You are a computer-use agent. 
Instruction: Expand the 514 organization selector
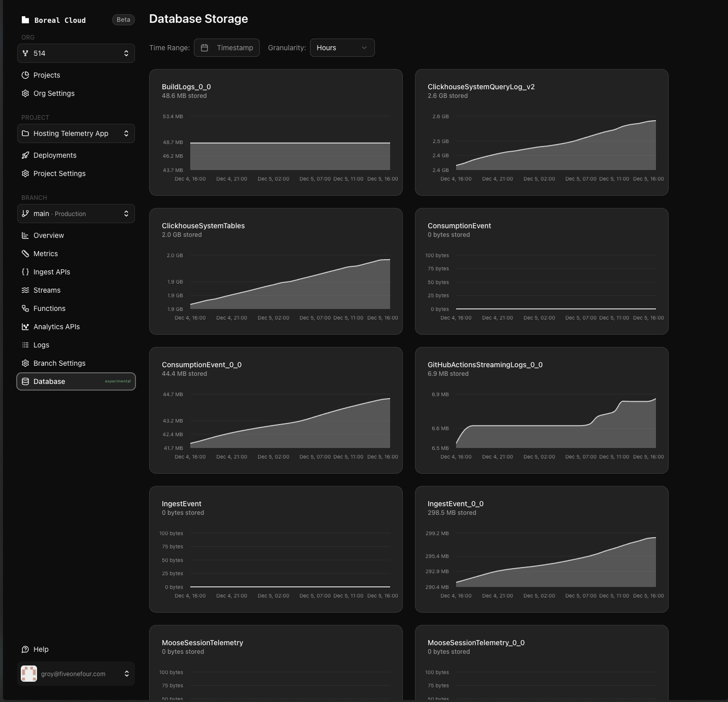[x=76, y=53]
